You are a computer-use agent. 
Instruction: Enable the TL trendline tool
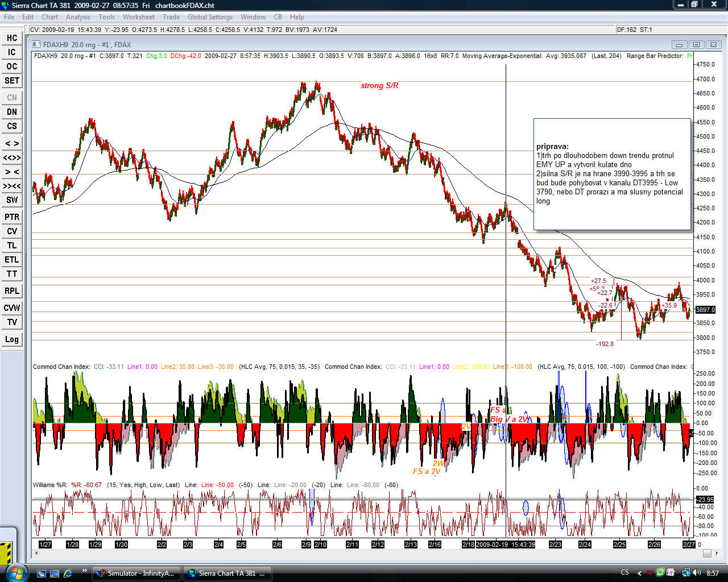12,246
